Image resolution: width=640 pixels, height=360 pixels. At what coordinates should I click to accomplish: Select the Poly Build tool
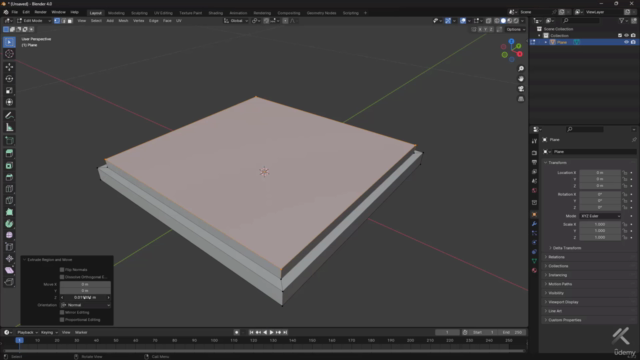point(9,212)
